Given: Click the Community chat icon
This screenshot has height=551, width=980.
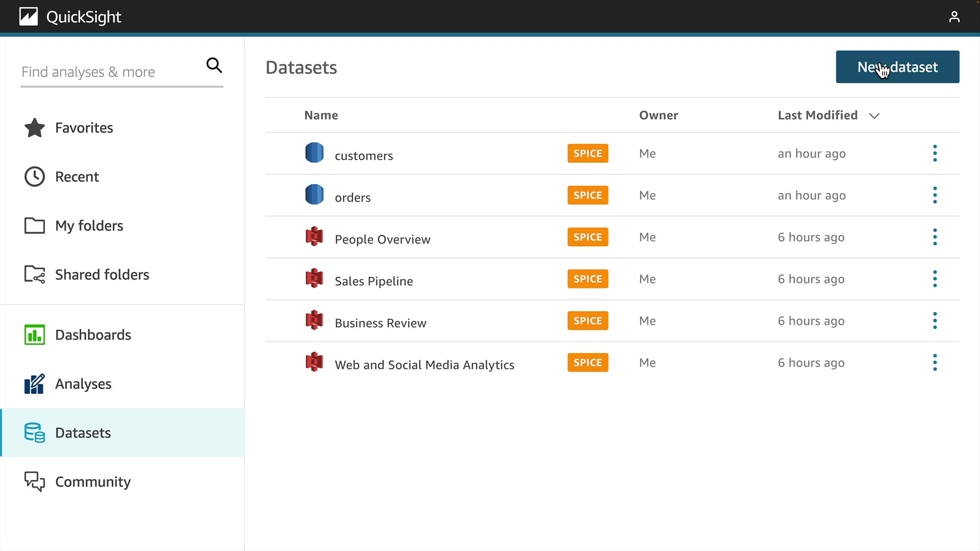Looking at the screenshot, I should (x=35, y=482).
